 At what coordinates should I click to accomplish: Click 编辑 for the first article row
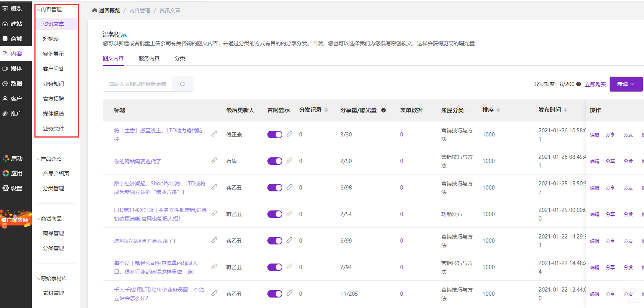pyautogui.click(x=594, y=135)
